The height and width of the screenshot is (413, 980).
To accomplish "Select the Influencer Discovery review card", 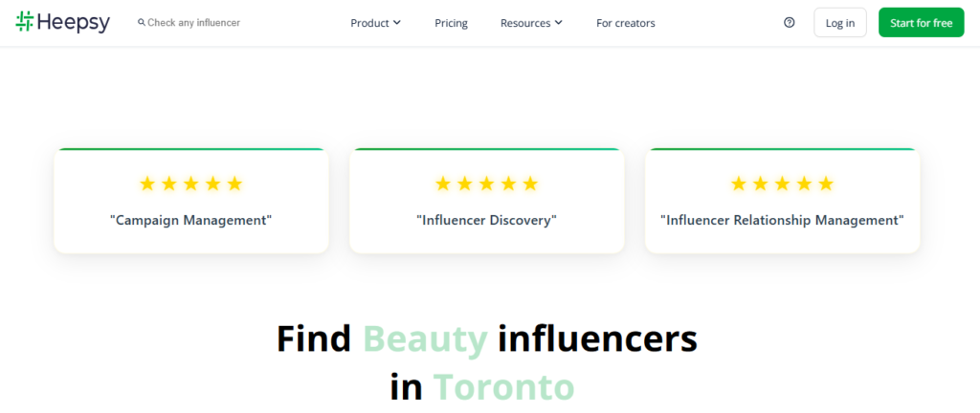I will [486, 202].
